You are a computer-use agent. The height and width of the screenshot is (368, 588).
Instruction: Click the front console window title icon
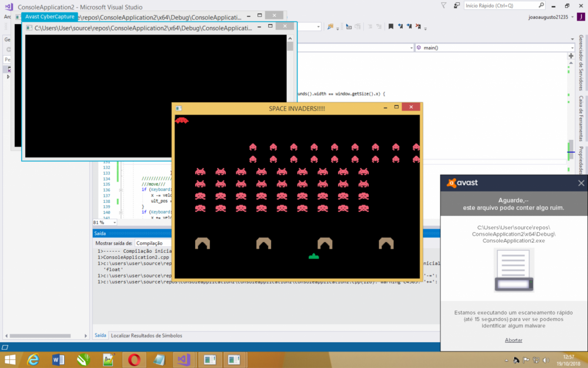coord(29,28)
